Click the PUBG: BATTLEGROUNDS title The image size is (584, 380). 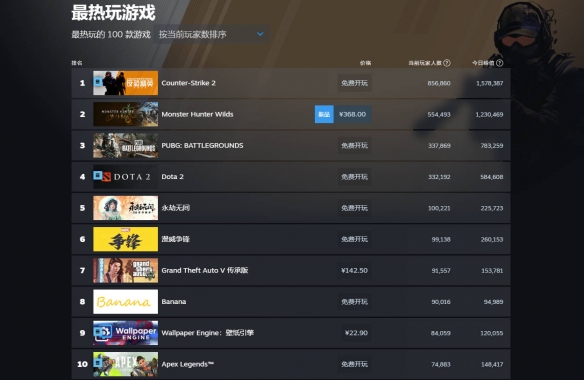(202, 145)
